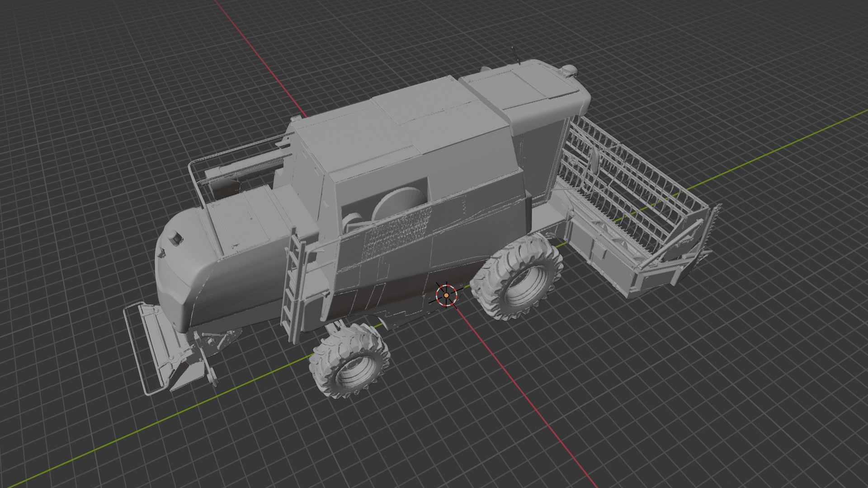Select the harvester's smaller rear wheel

(350, 361)
